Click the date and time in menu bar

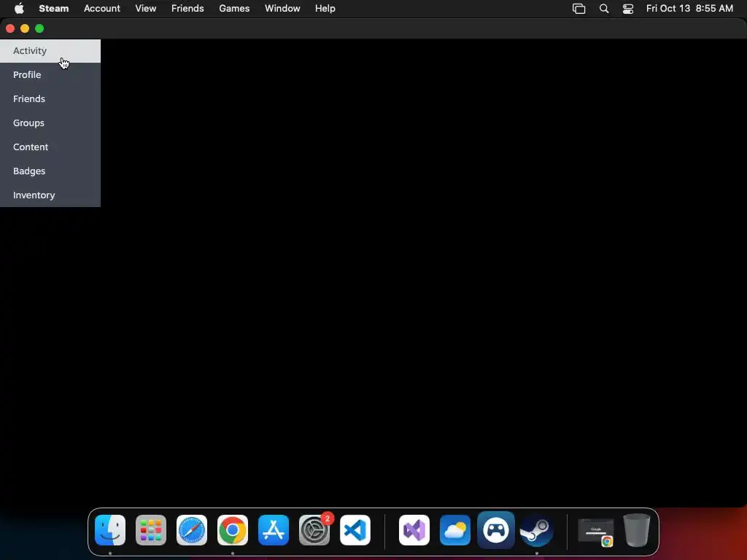click(689, 9)
